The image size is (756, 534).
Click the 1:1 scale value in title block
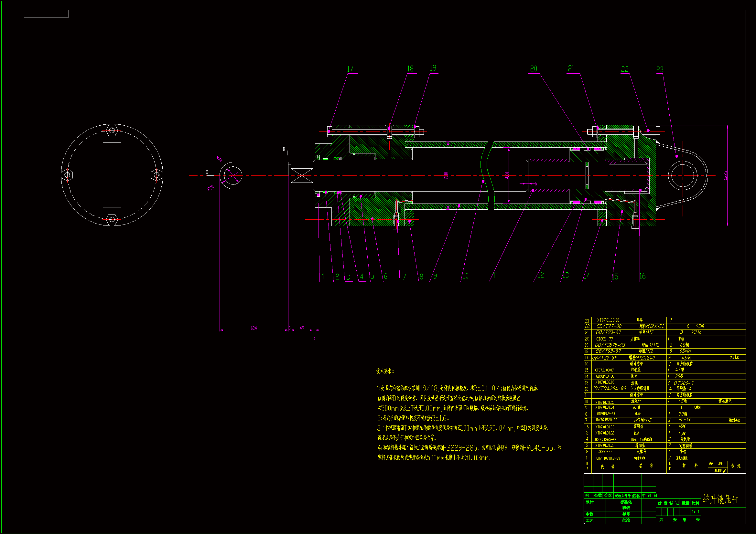click(696, 512)
